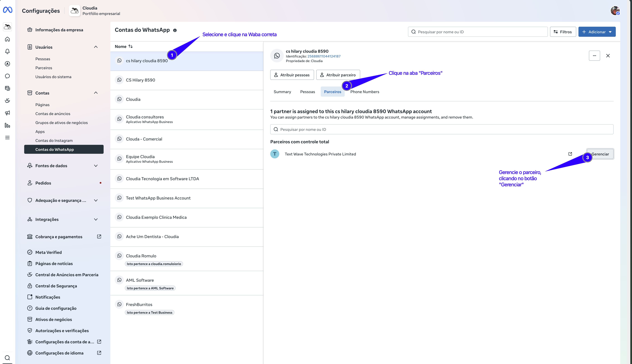Click the megaphone ads icon in left rail
This screenshot has height=364, width=632.
tap(8, 113)
